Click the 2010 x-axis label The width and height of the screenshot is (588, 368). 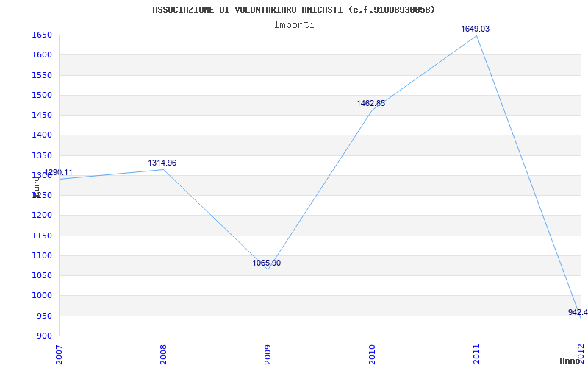(x=372, y=354)
